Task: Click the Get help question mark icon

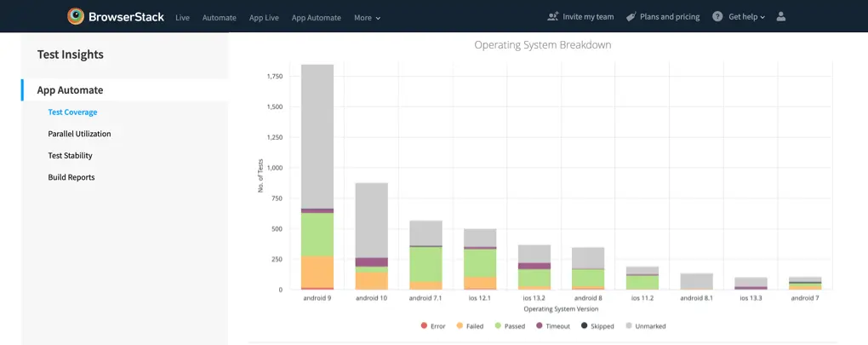Action: [x=717, y=17]
